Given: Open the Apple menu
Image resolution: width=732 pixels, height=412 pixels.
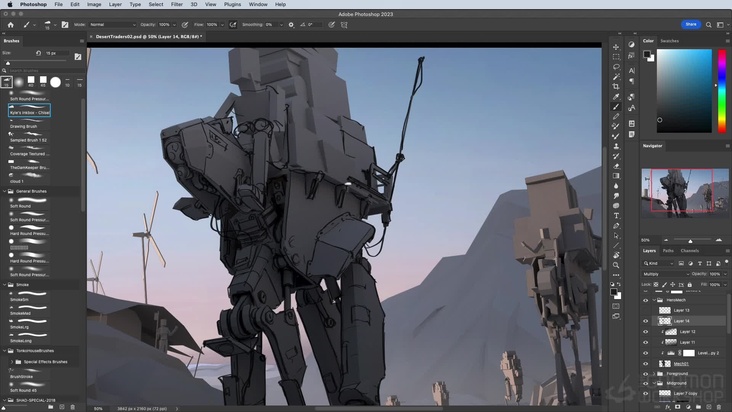Looking at the screenshot, I should [x=10, y=4].
